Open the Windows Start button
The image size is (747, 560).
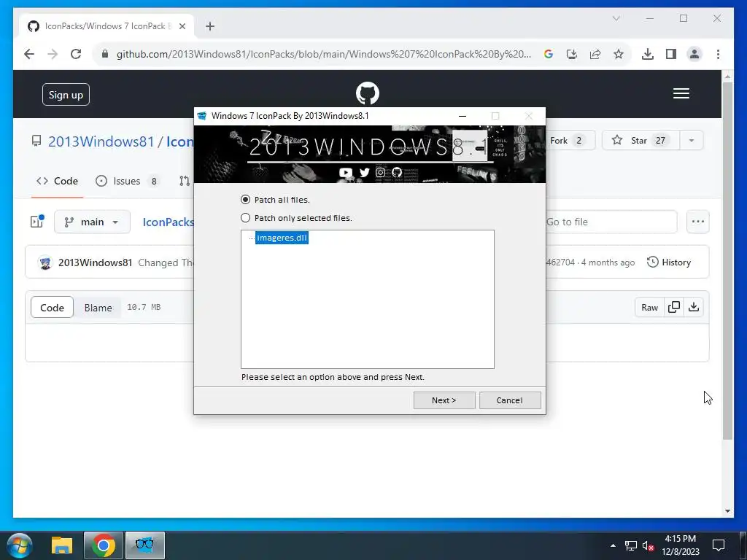pos(20,545)
